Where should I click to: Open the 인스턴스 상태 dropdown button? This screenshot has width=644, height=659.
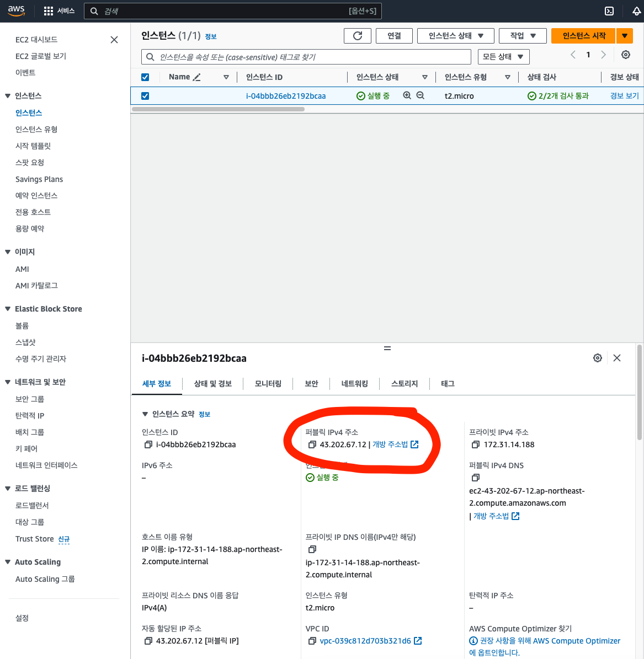456,36
